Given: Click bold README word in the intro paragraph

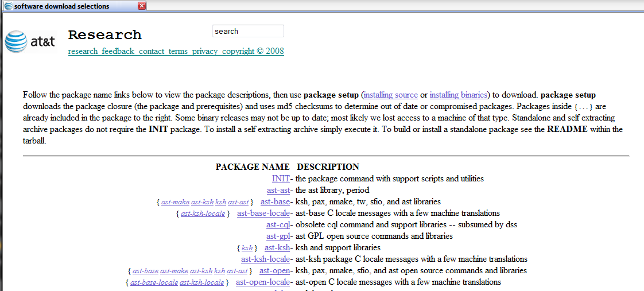Looking at the screenshot, I should (568, 129).
